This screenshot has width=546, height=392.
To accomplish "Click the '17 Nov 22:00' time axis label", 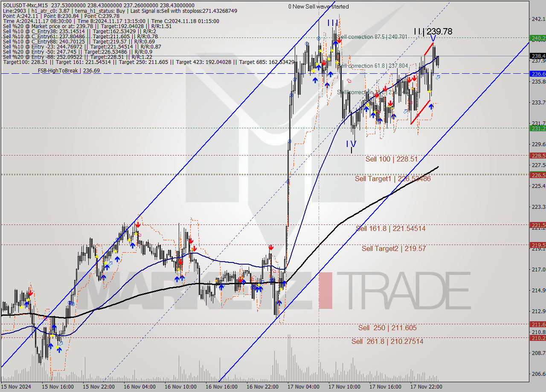I will click(427, 387).
